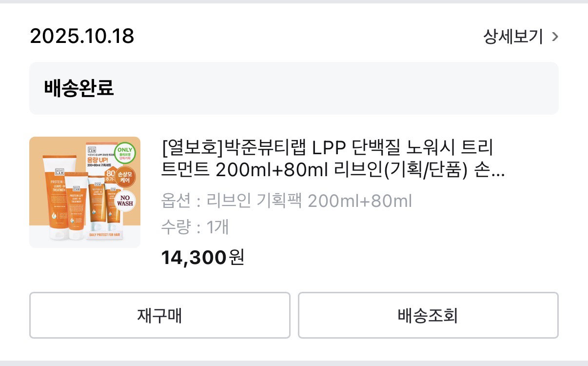Tap the 14,300원 price
The width and height of the screenshot is (588, 366).
click(202, 257)
